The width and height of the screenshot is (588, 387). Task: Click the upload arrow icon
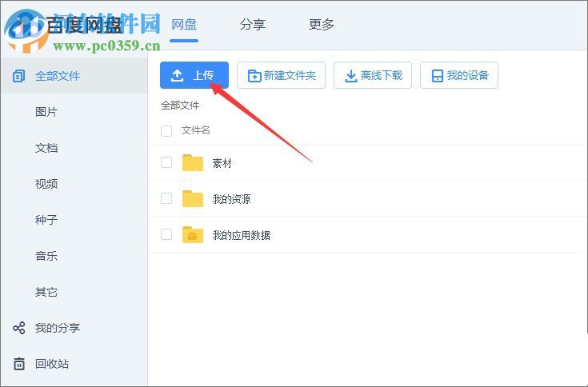177,75
